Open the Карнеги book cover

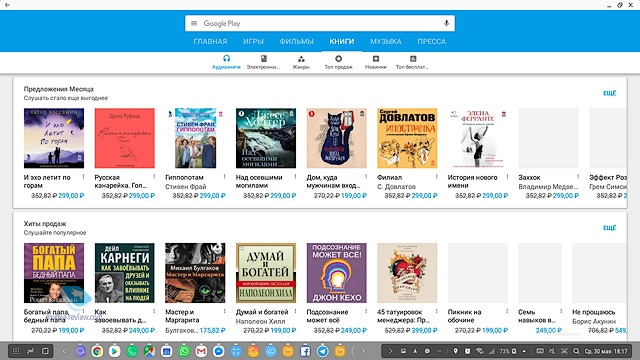[x=124, y=273]
